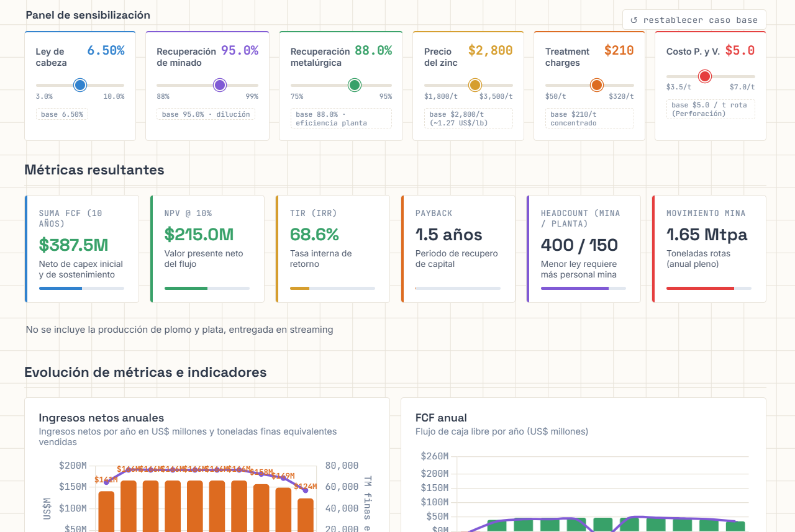Screen dimensions: 795x532
Task: Adjust the Recuperación de minado slider handle
Action: (219, 85)
